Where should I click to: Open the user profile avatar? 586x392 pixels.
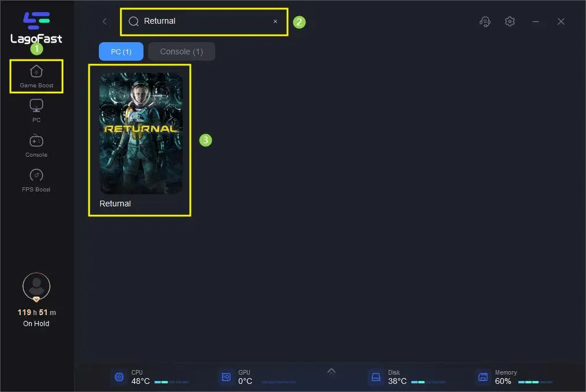point(36,287)
